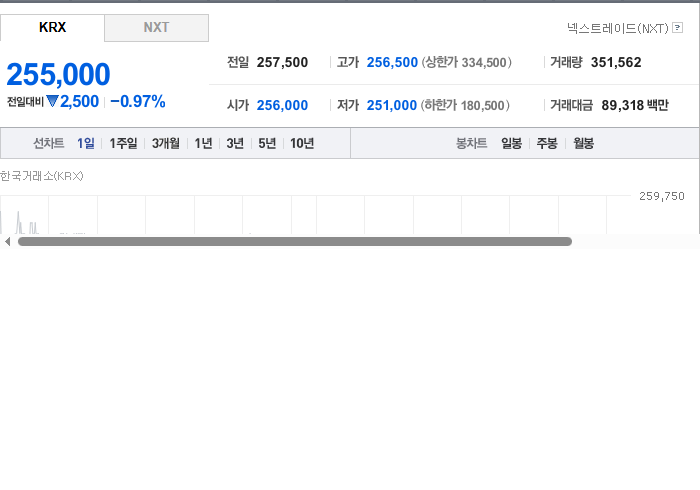This screenshot has width=700, height=490.
Task: Click the down triangle change indicator
Action: click(x=52, y=101)
